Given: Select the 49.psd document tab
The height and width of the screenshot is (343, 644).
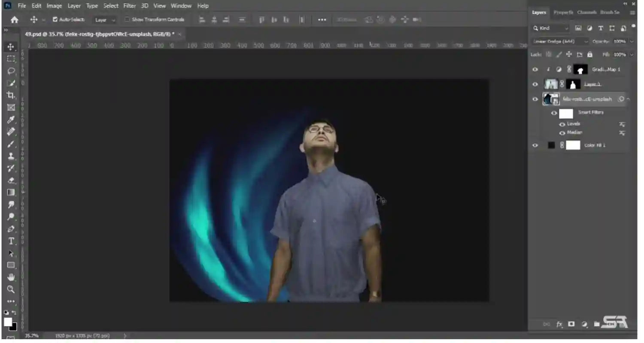Looking at the screenshot, I should [x=100, y=34].
